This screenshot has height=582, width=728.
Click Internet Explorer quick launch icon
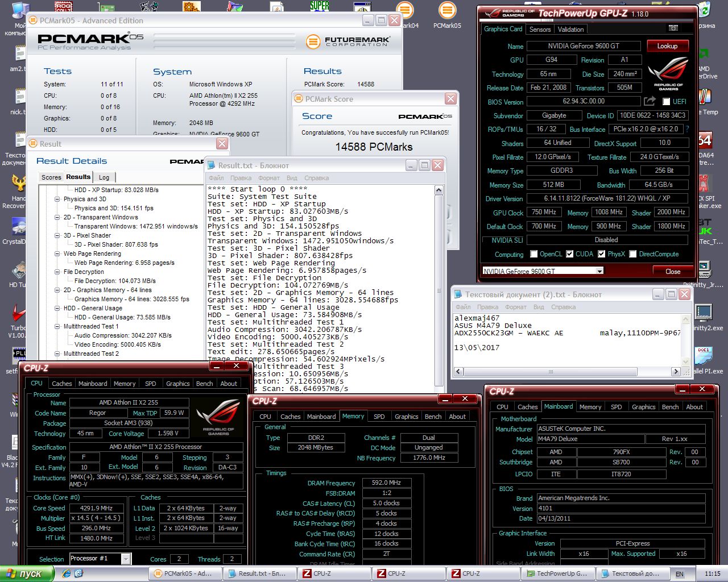click(x=67, y=573)
